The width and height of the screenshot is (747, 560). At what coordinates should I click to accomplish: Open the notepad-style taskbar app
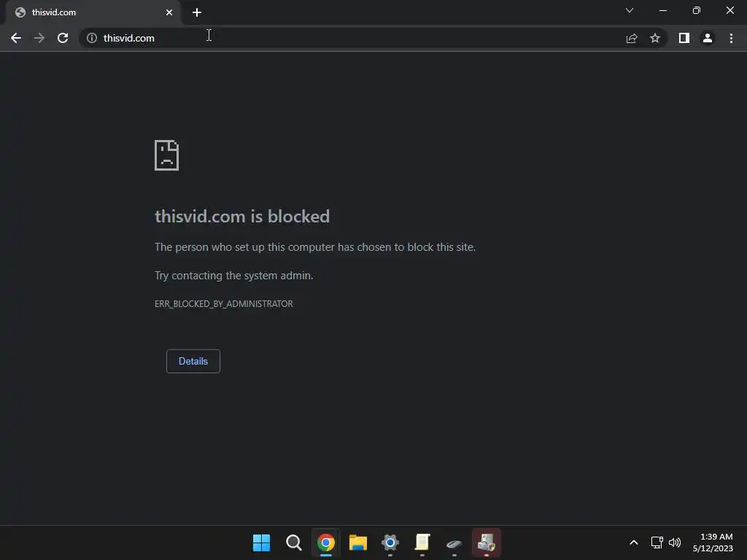(422, 542)
